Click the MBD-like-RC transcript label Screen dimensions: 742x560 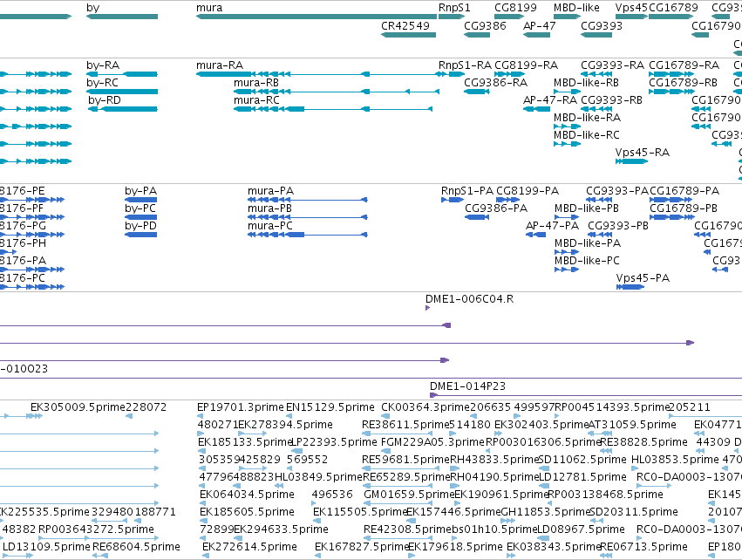586,135
